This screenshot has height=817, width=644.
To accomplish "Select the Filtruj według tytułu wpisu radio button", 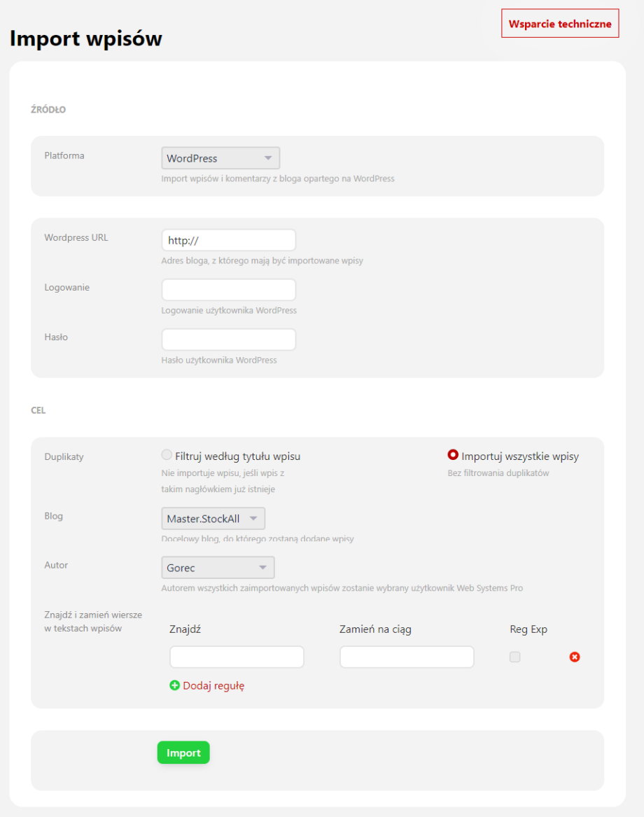I will 167,455.
